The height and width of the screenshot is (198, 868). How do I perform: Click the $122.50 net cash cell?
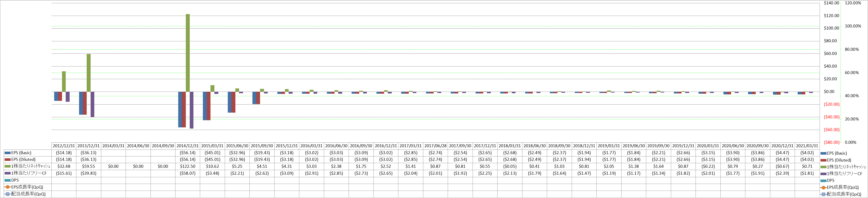pyautogui.click(x=188, y=166)
